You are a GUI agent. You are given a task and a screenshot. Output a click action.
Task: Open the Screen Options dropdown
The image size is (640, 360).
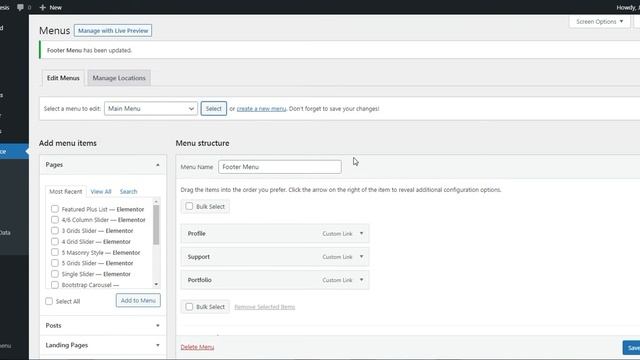(x=600, y=22)
